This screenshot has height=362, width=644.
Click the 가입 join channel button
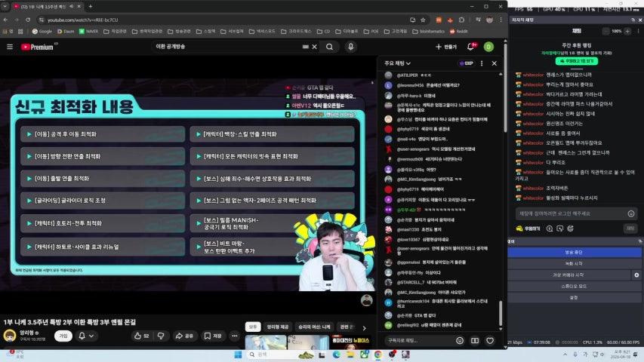tap(63, 336)
